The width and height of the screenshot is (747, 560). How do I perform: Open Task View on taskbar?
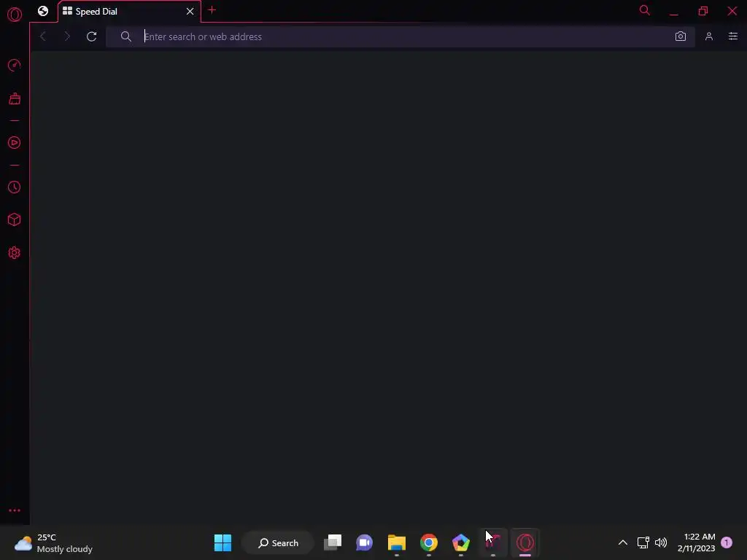click(333, 542)
